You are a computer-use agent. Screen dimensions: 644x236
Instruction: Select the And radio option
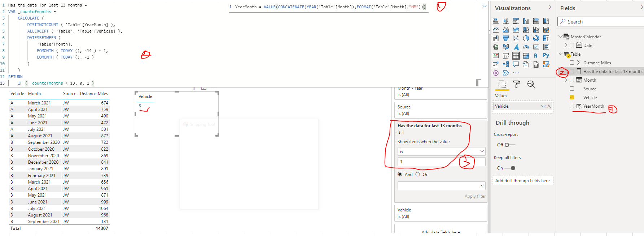coord(400,174)
